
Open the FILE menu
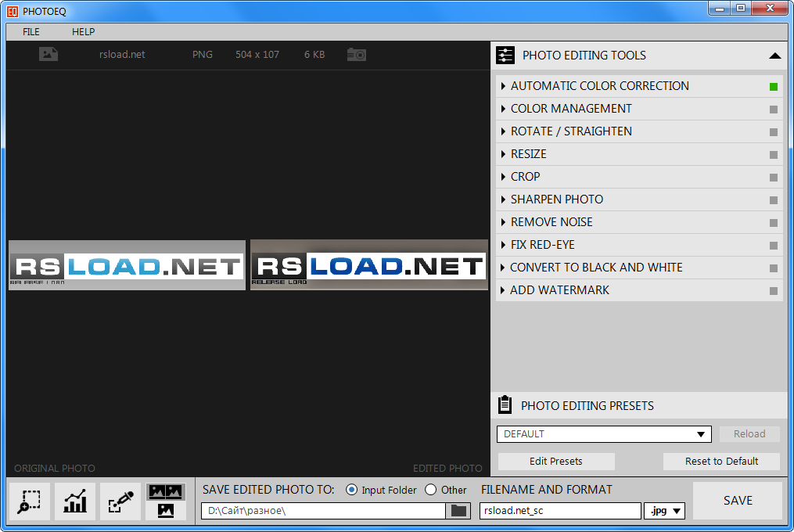click(31, 32)
